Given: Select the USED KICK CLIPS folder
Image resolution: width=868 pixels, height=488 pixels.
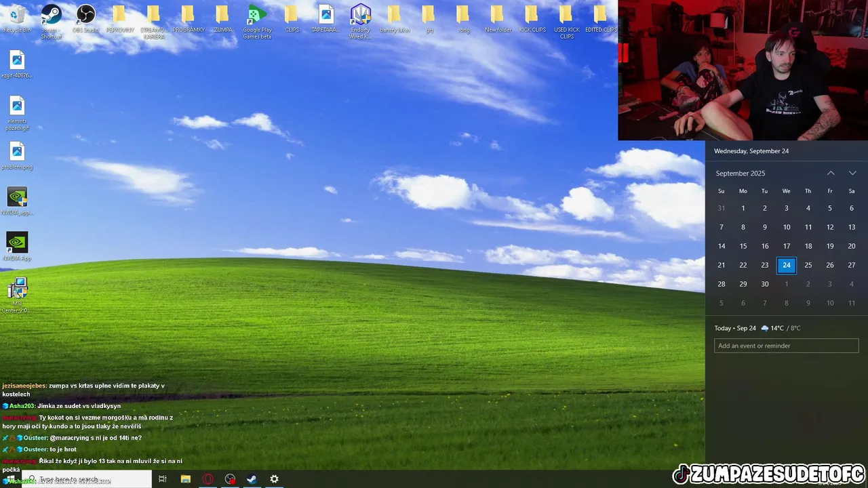Looking at the screenshot, I should pos(566,22).
